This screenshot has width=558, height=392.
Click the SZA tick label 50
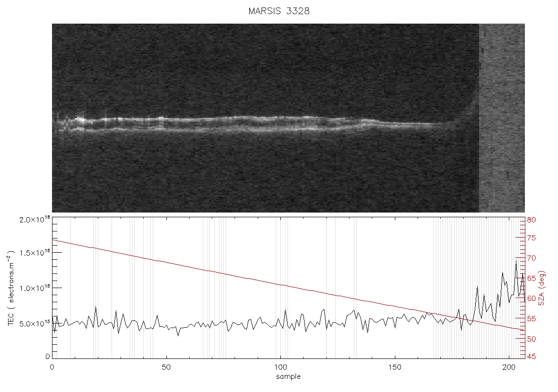[x=532, y=339]
